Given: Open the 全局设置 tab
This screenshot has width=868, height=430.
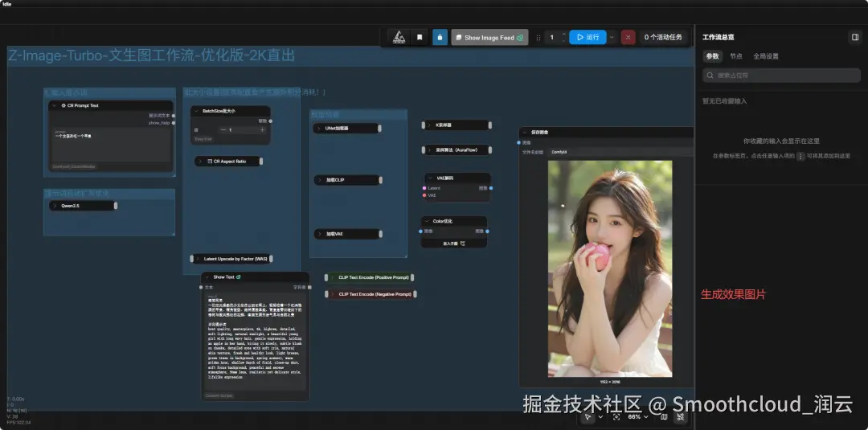Looking at the screenshot, I should coord(766,56).
